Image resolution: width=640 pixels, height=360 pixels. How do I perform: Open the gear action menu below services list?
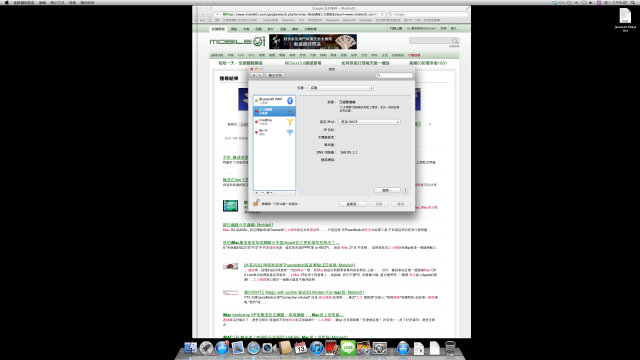click(269, 193)
